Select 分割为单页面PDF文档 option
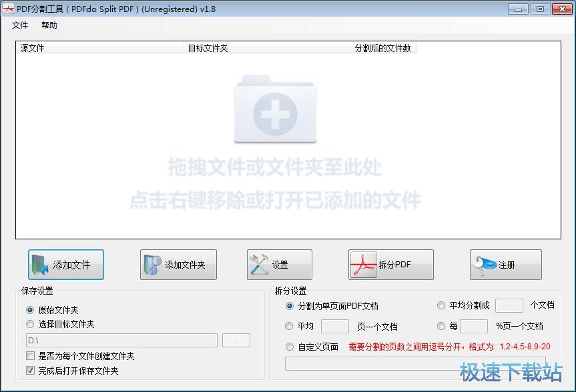This screenshot has height=392, width=576. [289, 305]
